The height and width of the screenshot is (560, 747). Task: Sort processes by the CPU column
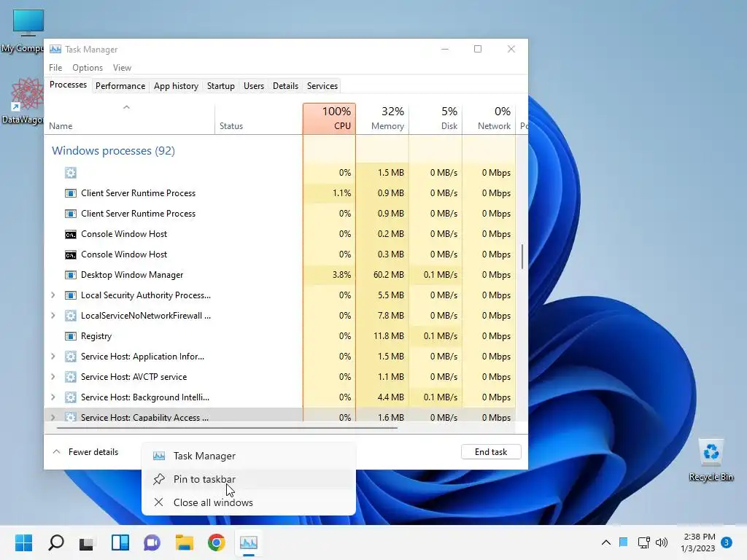329,119
